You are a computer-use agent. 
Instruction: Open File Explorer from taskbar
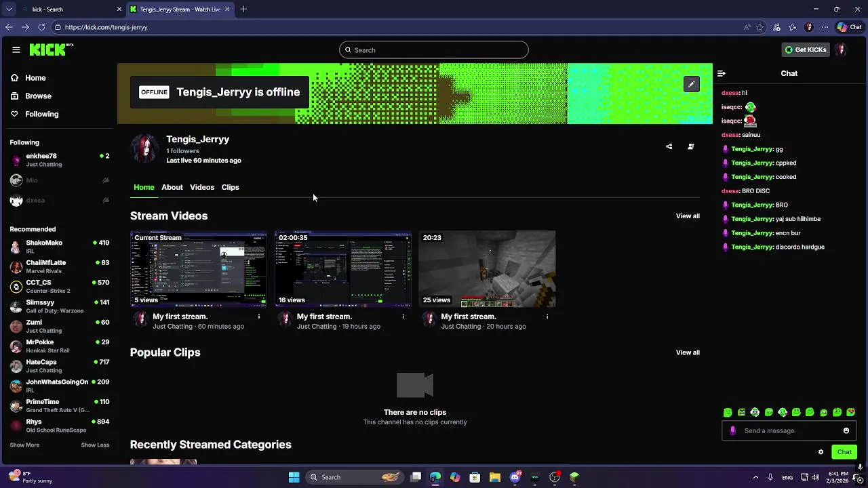(x=495, y=477)
